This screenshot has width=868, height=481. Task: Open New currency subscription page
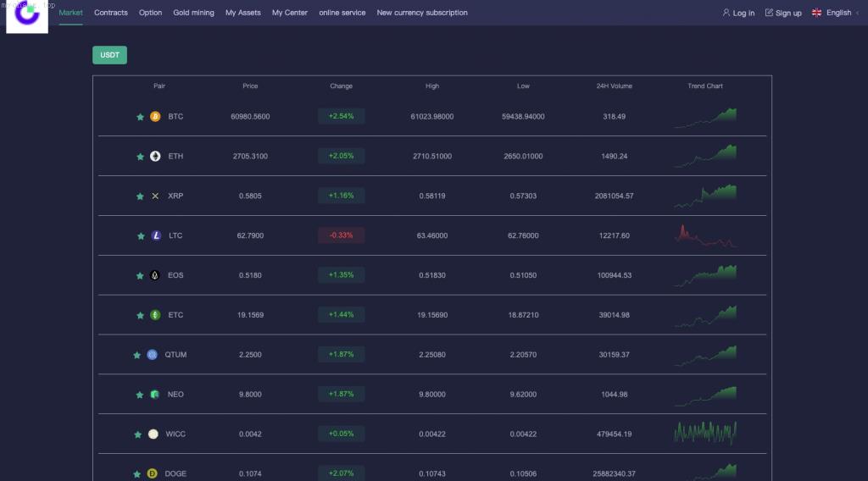[x=422, y=13]
